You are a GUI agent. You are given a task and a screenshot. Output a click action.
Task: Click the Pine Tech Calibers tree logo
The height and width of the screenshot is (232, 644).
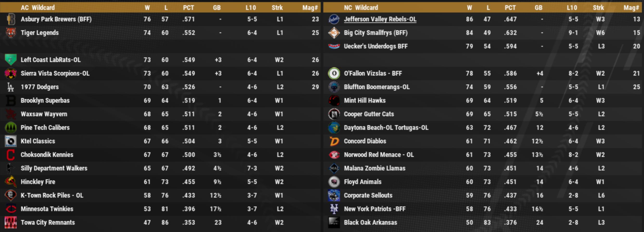(11, 128)
